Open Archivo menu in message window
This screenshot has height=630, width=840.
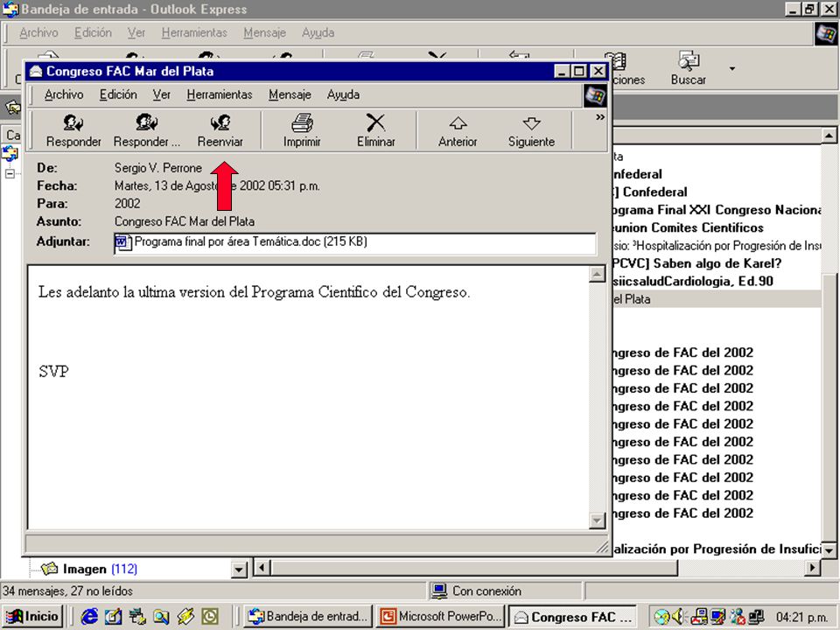coord(64,94)
